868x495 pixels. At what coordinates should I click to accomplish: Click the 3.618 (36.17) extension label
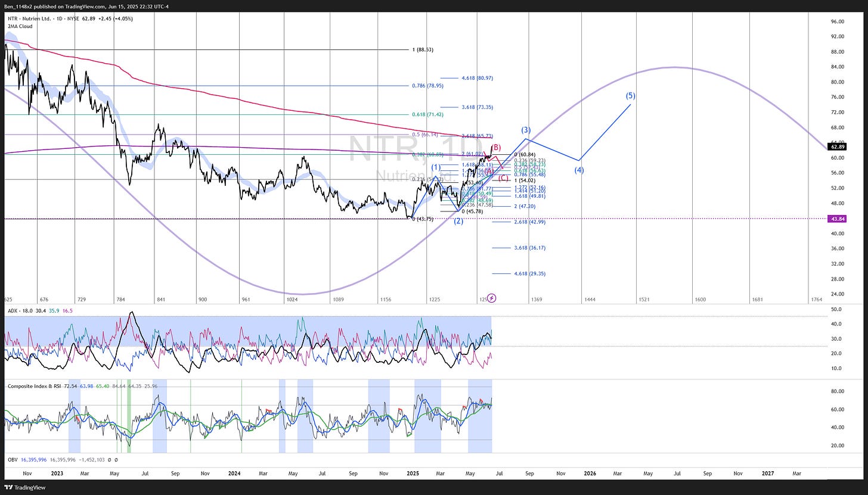(x=529, y=248)
